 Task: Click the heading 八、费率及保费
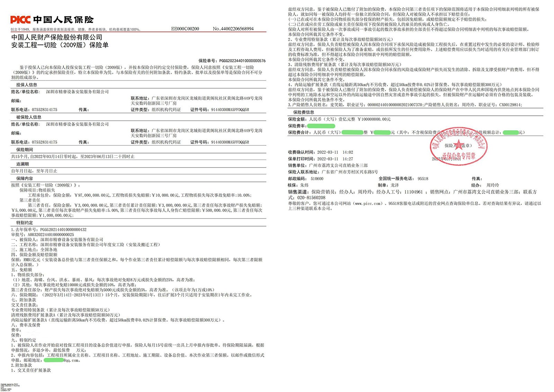tap(26, 325)
